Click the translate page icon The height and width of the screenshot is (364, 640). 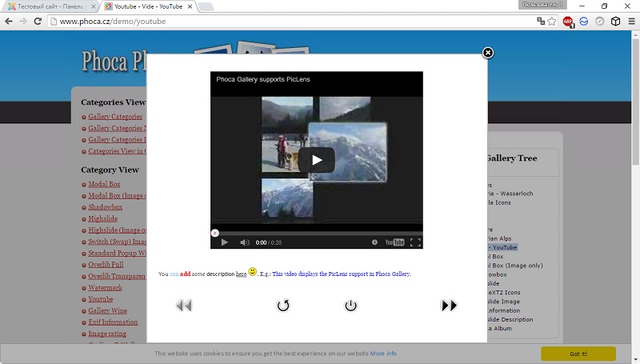(x=541, y=22)
